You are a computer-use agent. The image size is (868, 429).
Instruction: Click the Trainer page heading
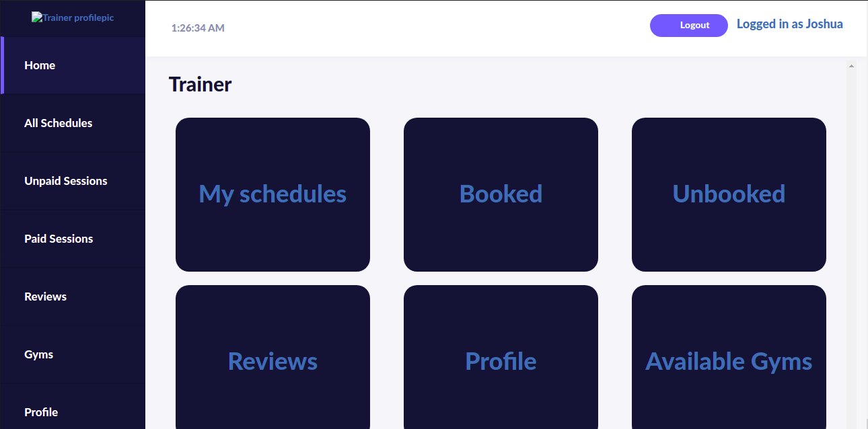(200, 84)
